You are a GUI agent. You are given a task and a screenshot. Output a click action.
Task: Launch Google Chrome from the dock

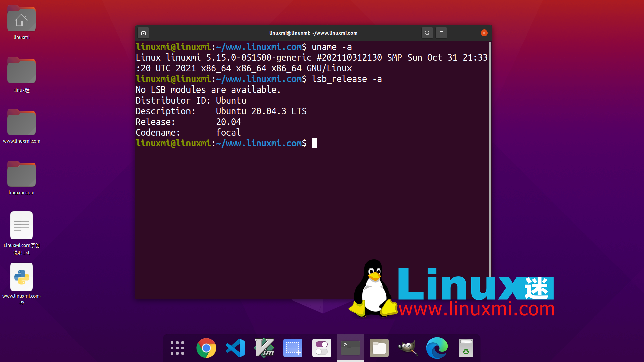(206, 348)
